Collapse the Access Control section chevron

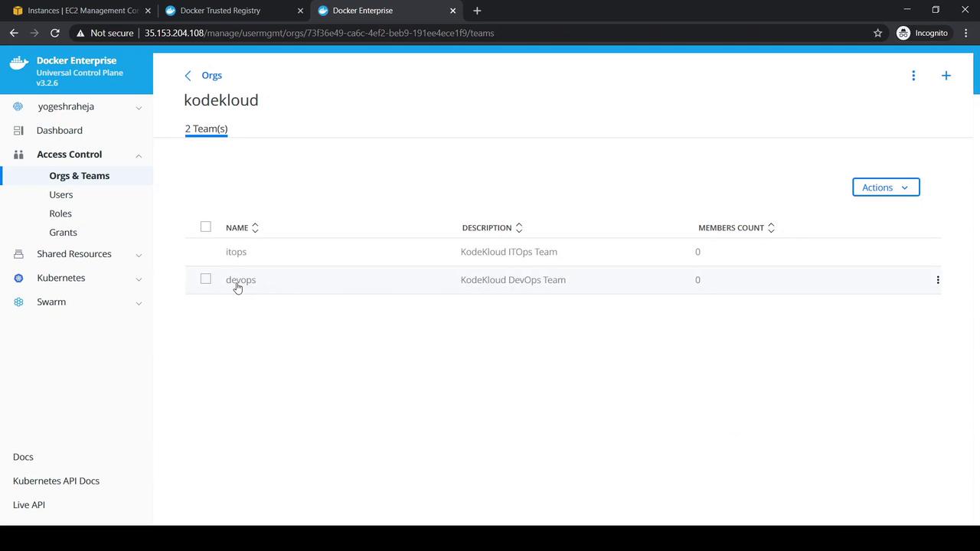[x=139, y=155]
